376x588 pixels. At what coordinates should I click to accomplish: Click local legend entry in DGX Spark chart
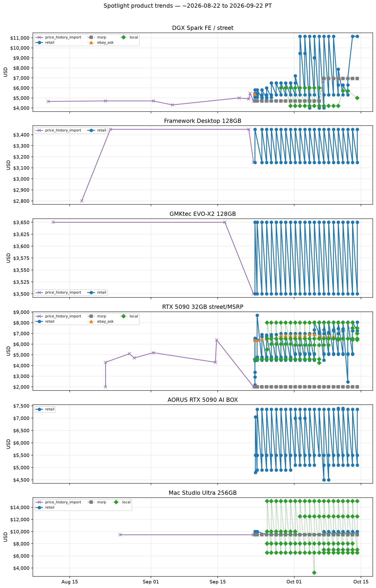pyautogui.click(x=129, y=37)
